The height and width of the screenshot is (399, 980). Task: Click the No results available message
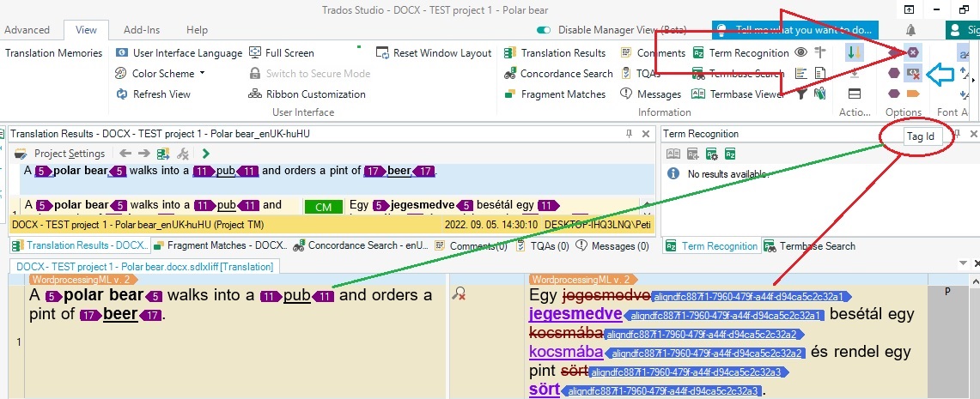pos(727,173)
